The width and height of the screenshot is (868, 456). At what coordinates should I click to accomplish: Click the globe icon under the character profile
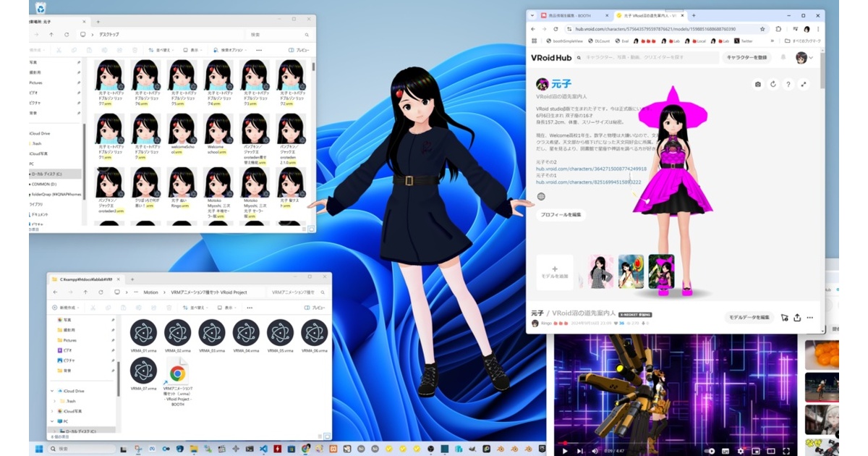pyautogui.click(x=541, y=196)
